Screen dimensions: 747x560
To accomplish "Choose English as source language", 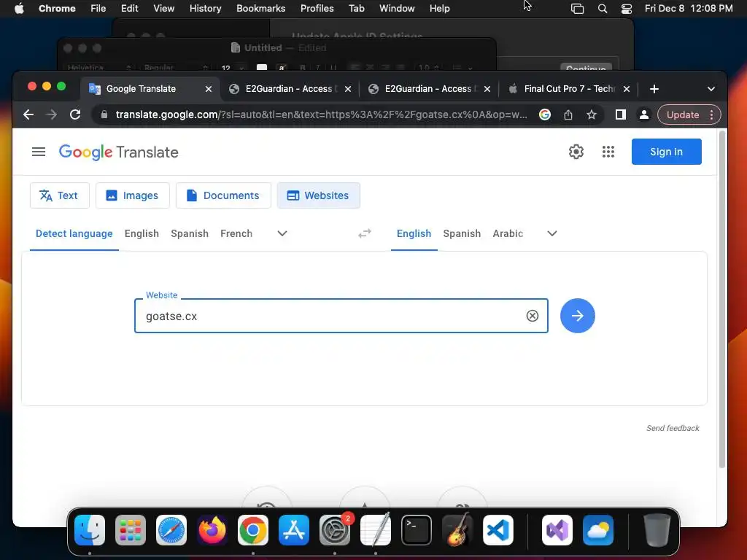I will pyautogui.click(x=142, y=234).
